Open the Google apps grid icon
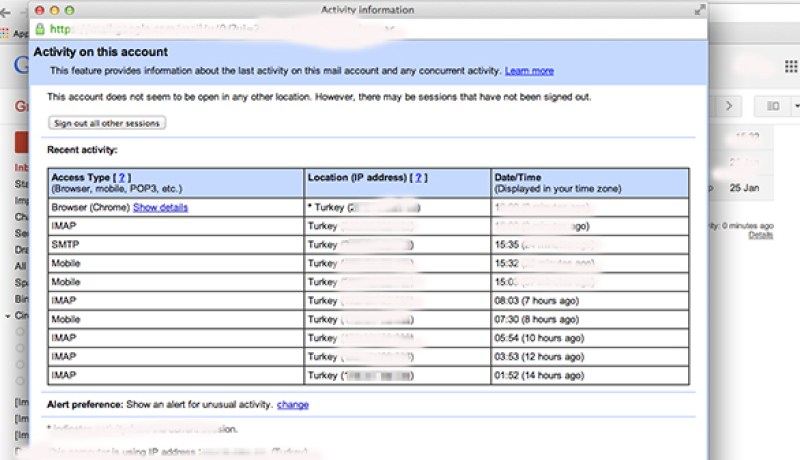Image resolution: width=800 pixels, height=460 pixels. click(x=791, y=66)
